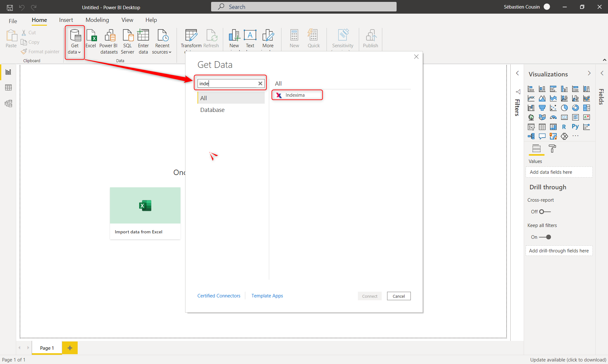
Task: Select the R script visual icon
Action: (564, 127)
